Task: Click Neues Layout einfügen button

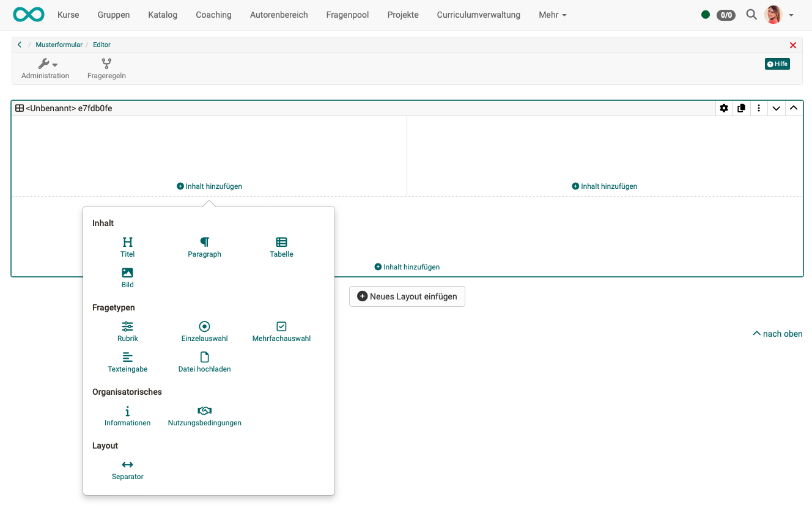Action: (407, 296)
